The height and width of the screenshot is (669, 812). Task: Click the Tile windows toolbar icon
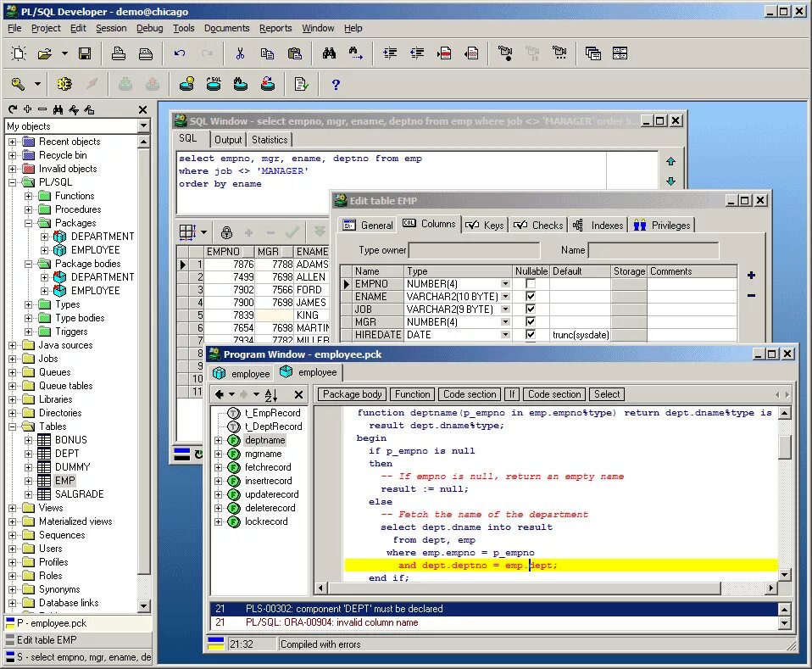(620, 53)
